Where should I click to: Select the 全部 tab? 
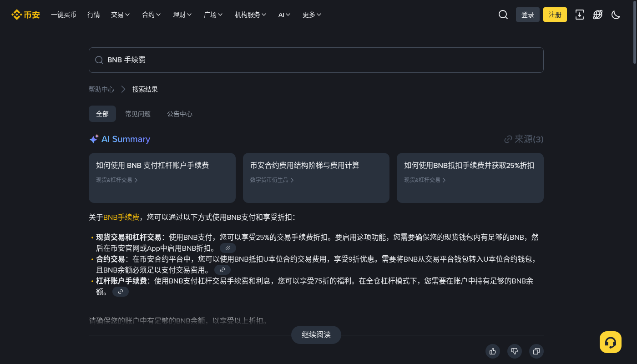point(102,114)
